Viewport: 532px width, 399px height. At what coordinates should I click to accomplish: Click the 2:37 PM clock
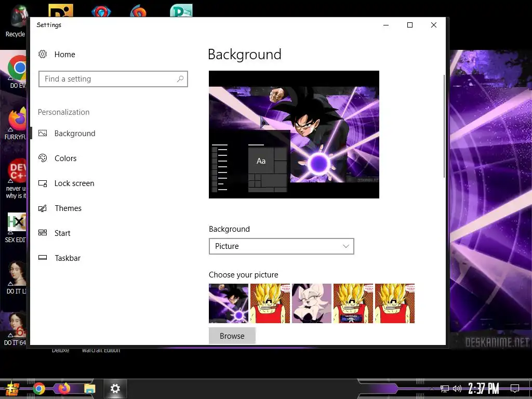(x=484, y=389)
